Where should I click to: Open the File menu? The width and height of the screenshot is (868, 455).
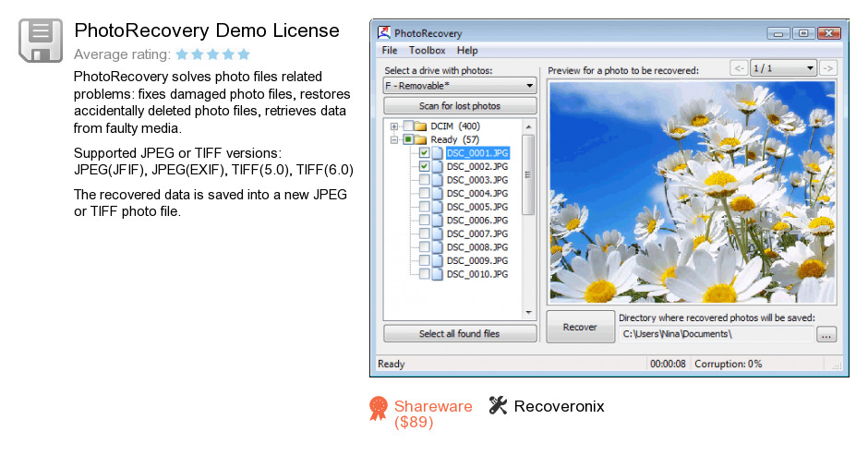click(x=389, y=51)
